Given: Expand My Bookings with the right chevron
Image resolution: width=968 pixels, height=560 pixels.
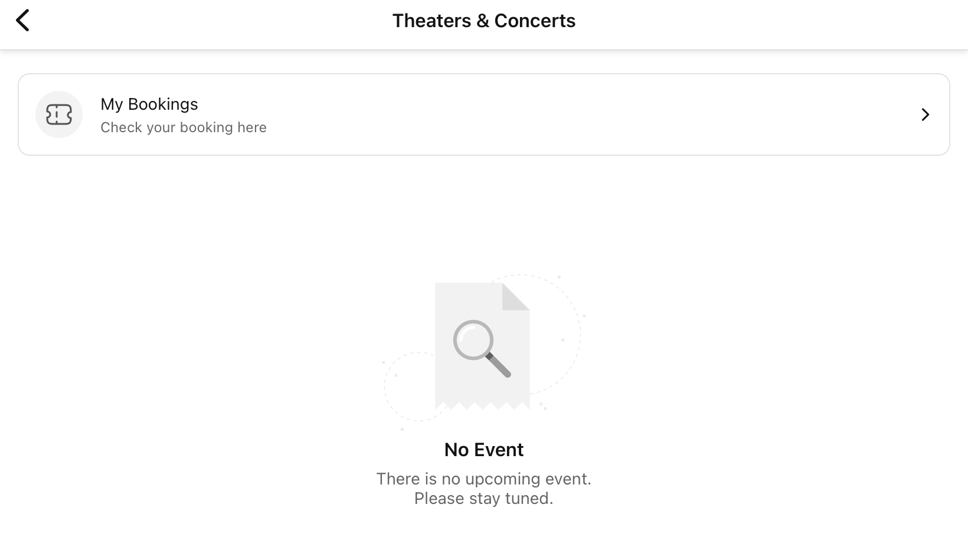Looking at the screenshot, I should pyautogui.click(x=925, y=114).
